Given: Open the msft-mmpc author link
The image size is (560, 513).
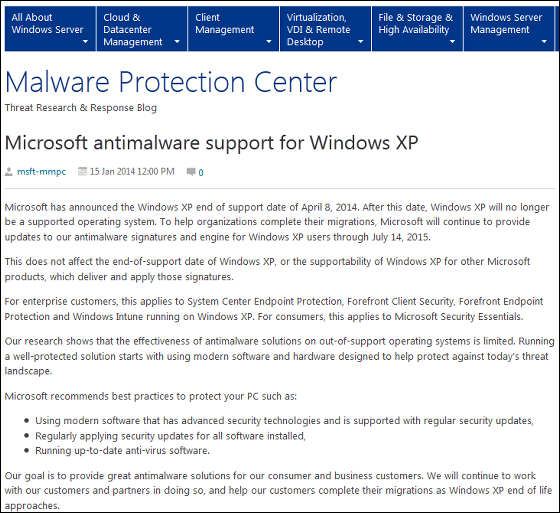Looking at the screenshot, I should [41, 172].
